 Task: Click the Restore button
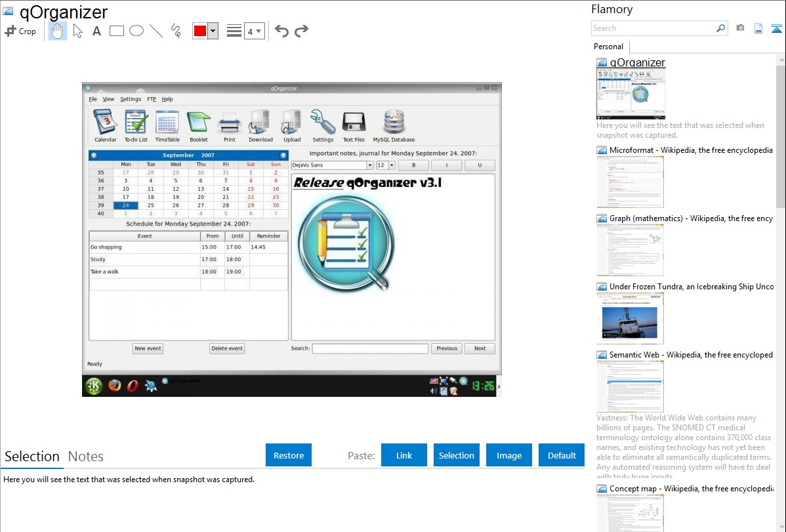click(289, 455)
